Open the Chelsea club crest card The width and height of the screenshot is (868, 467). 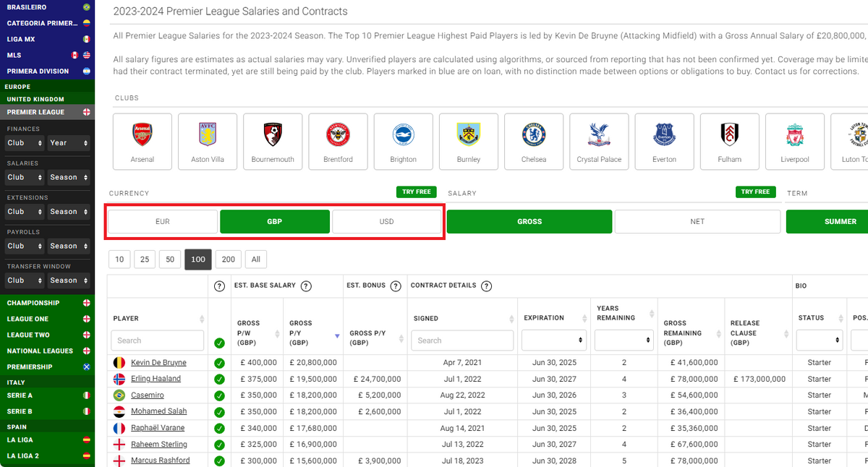[534, 141]
